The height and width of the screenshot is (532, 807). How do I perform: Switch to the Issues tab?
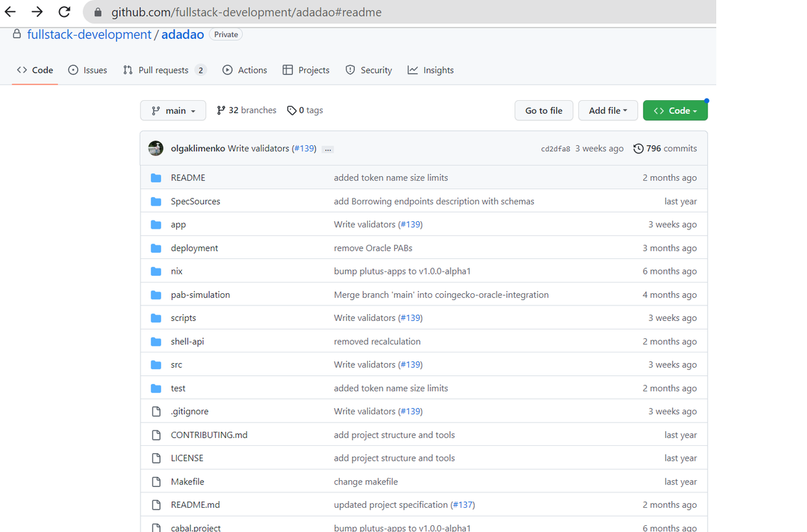(87, 70)
